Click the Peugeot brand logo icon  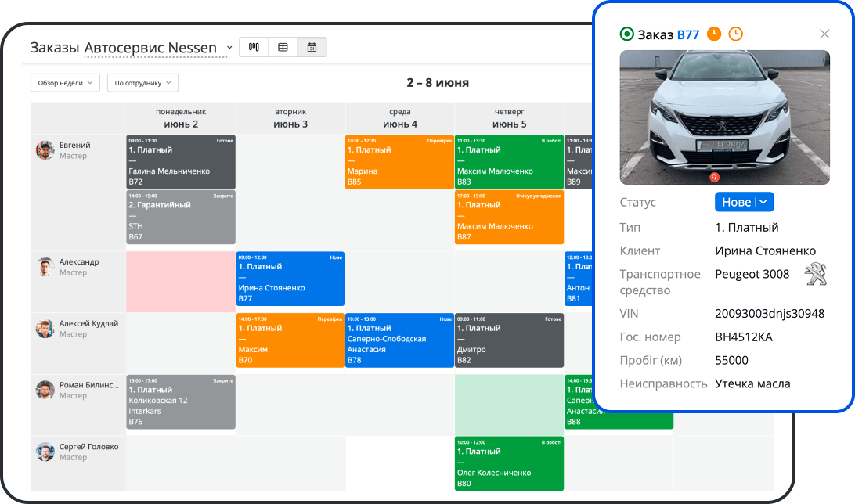click(x=816, y=275)
